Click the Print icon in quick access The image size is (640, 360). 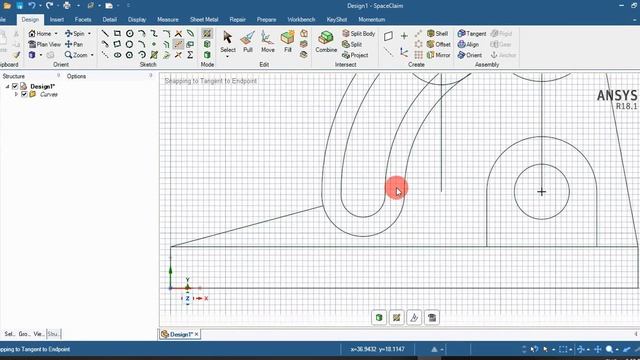click(67, 6)
